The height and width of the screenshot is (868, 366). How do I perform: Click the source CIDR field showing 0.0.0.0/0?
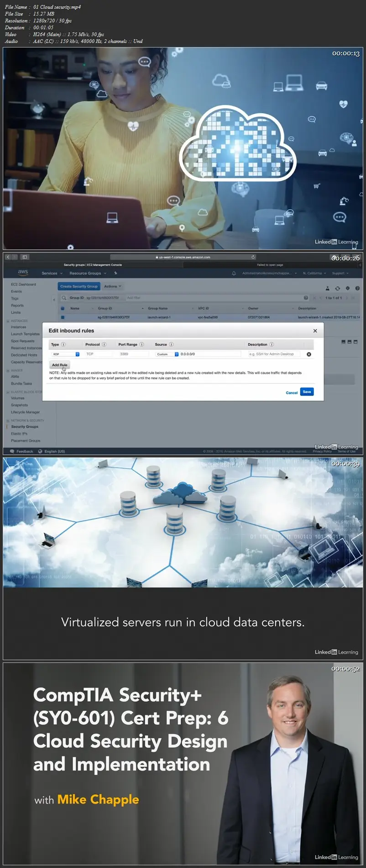[210, 354]
